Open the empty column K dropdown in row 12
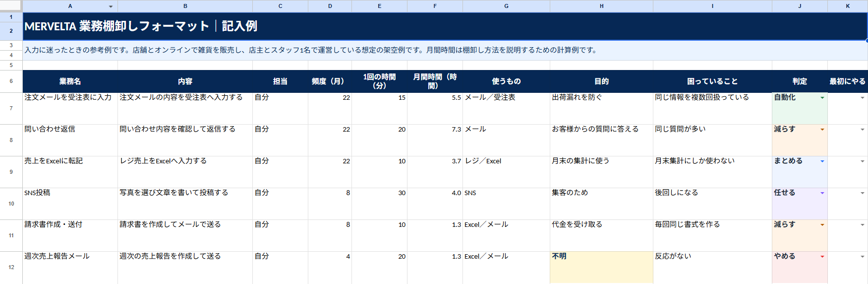868x284 pixels. (x=863, y=257)
